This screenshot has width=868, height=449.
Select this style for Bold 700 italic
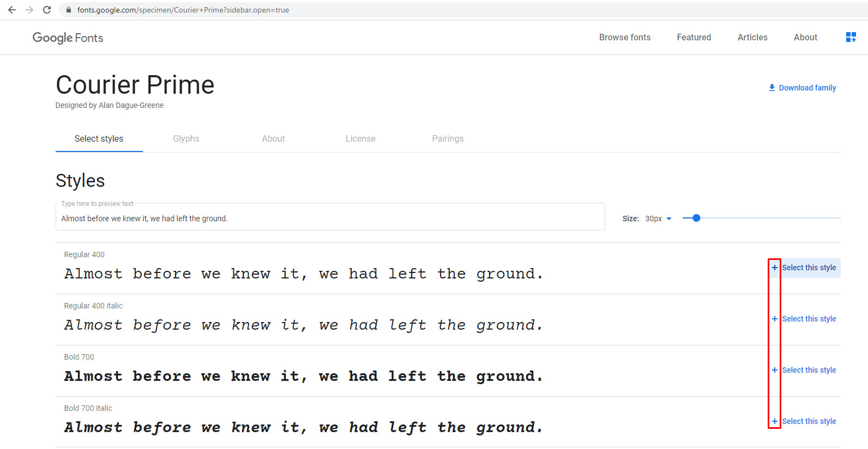click(x=809, y=421)
